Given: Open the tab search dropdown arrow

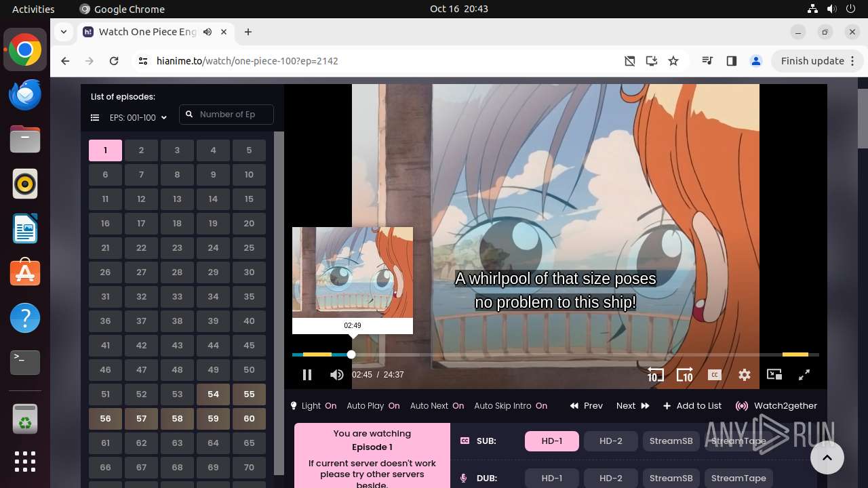Looking at the screenshot, I should pyautogui.click(x=64, y=32).
